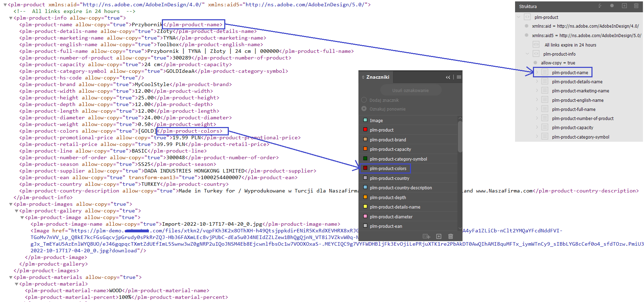Collapse Znaczniki panel with double-arrow icon

click(x=448, y=77)
